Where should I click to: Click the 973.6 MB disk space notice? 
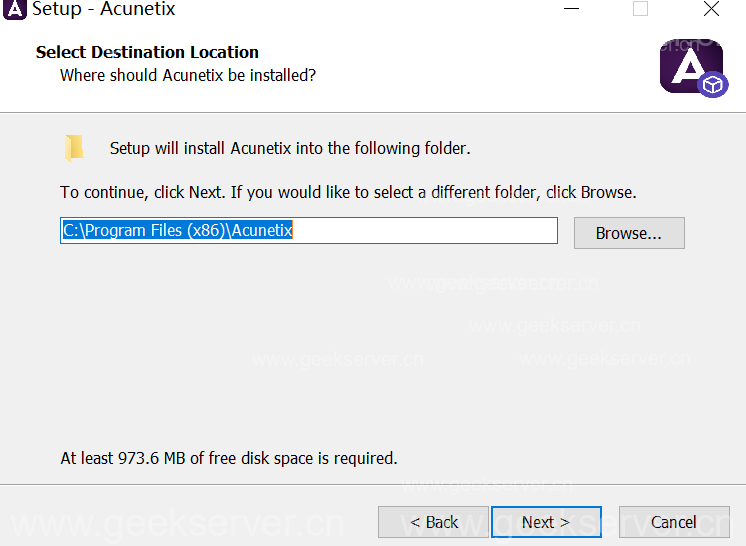pyautogui.click(x=229, y=458)
